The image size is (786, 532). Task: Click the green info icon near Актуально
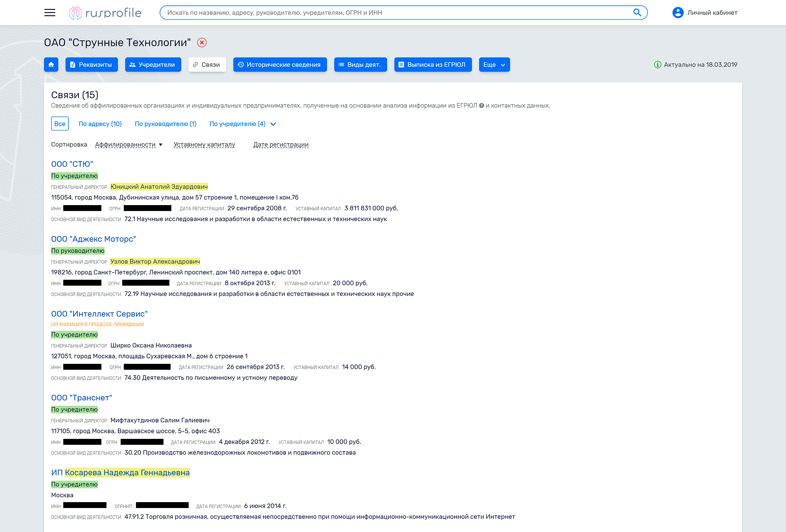point(657,65)
